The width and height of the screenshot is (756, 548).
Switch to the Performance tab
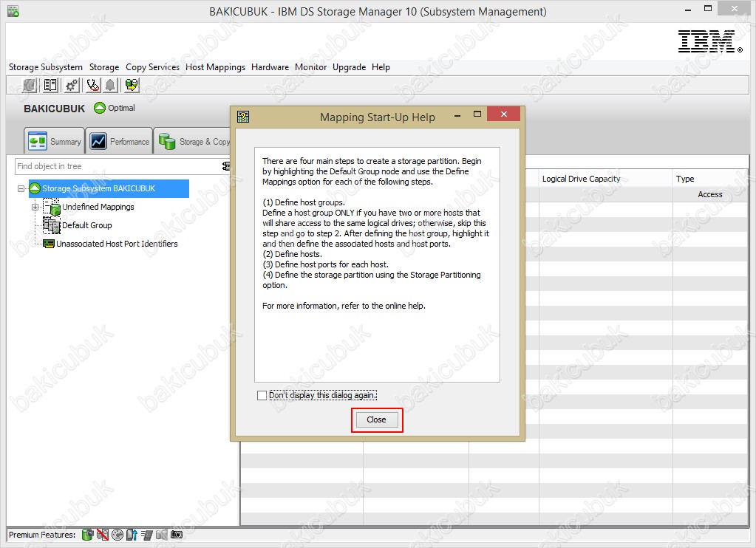120,141
